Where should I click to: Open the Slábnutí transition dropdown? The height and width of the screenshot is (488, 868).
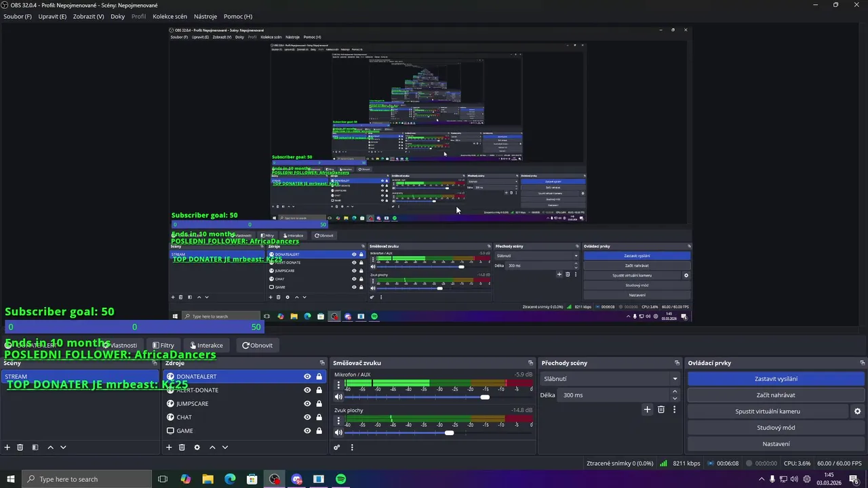tap(610, 379)
